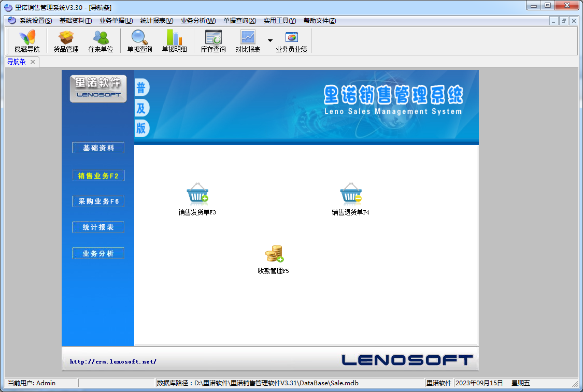This screenshot has height=392, width=583.
Task: Select the 导航条 tab
Action: [17, 62]
